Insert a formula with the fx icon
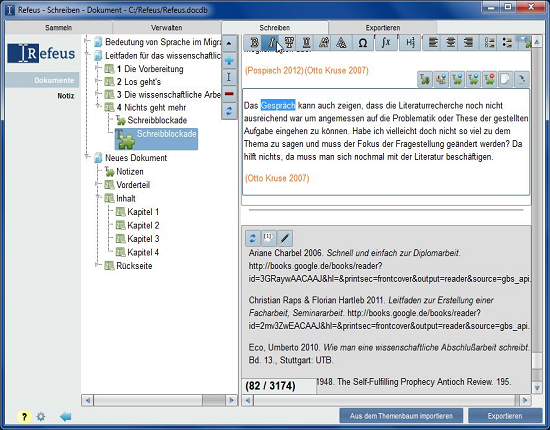The image size is (550, 430). 386,43
